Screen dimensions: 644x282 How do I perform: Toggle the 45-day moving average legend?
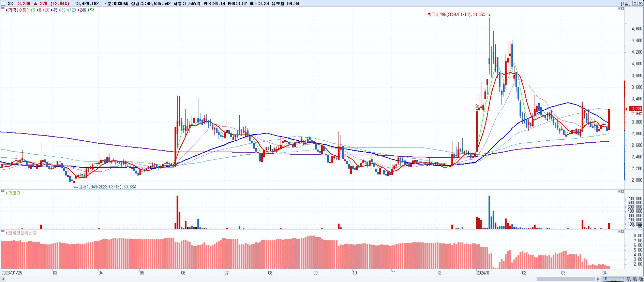(x=54, y=10)
